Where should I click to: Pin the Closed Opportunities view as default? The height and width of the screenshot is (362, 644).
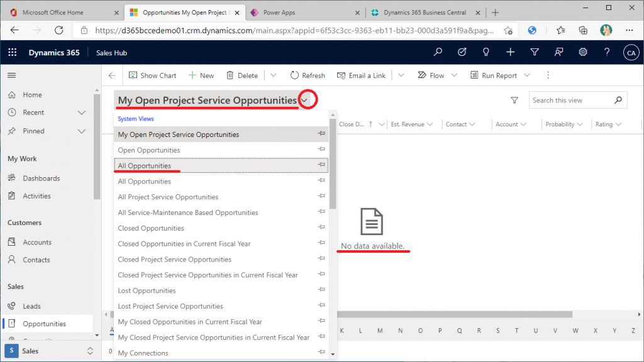[321, 228]
